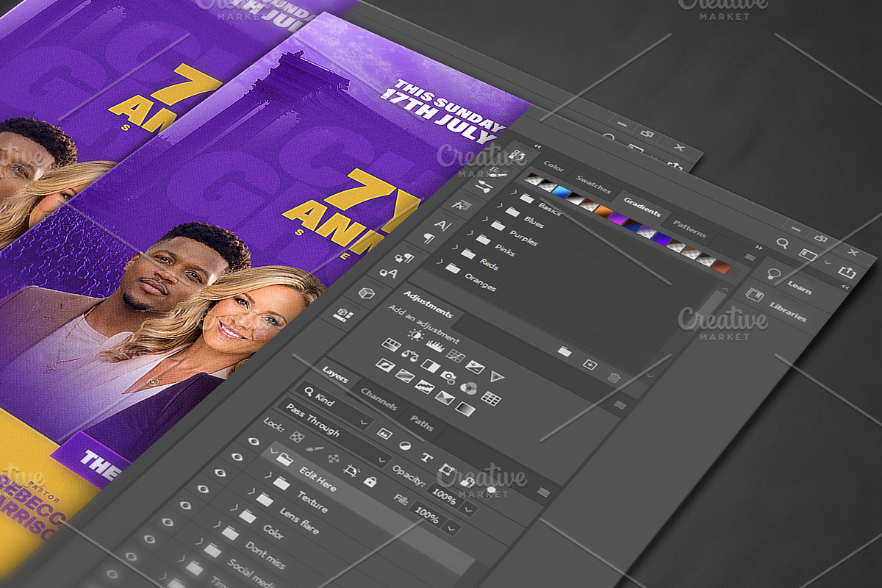882x588 pixels.
Task: Click the Opacity 100% value field
Action: click(x=447, y=496)
